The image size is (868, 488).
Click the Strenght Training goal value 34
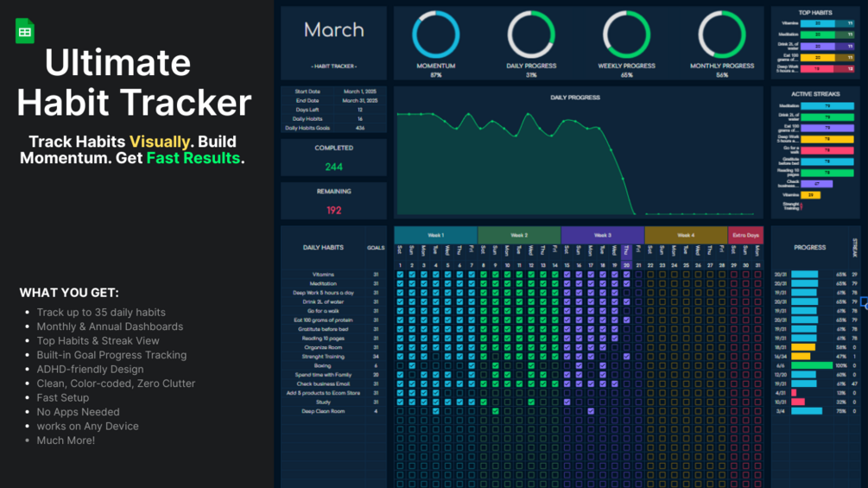pyautogui.click(x=376, y=357)
